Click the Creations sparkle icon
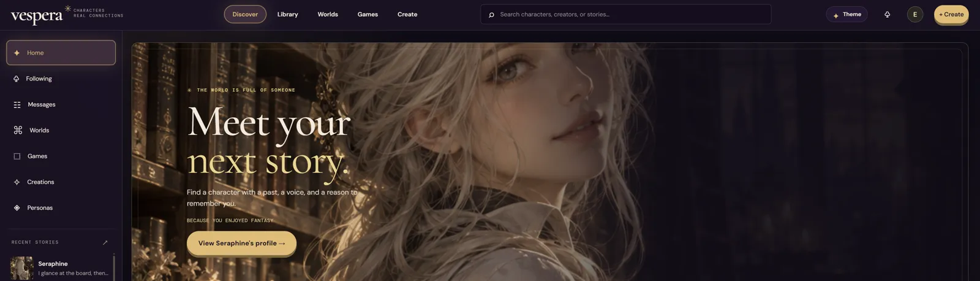This screenshot has height=281, width=980. click(x=17, y=182)
